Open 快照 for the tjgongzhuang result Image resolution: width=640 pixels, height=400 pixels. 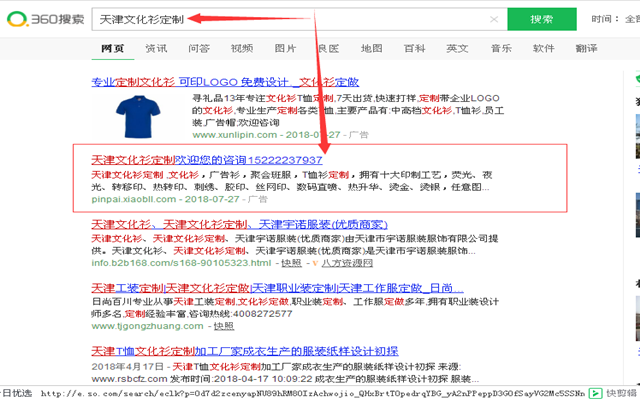coord(224,326)
